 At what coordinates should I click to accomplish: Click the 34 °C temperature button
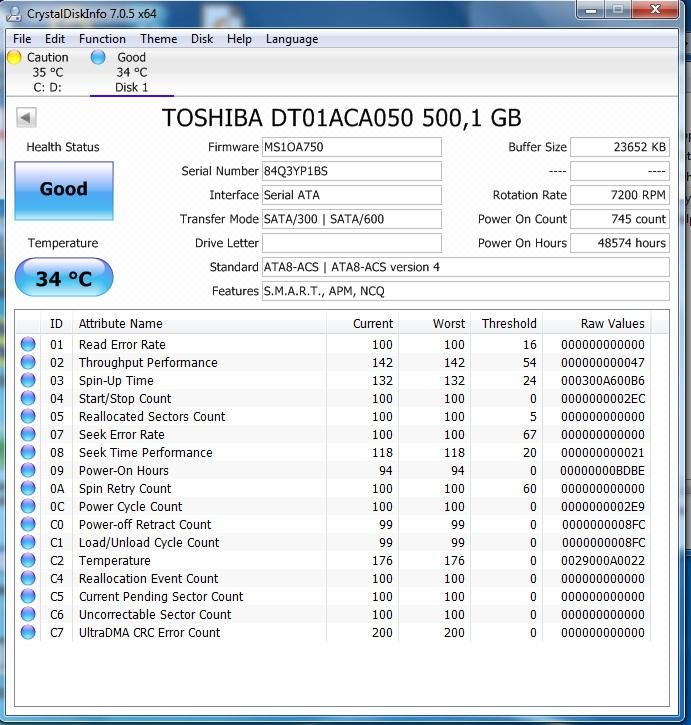pos(64,277)
